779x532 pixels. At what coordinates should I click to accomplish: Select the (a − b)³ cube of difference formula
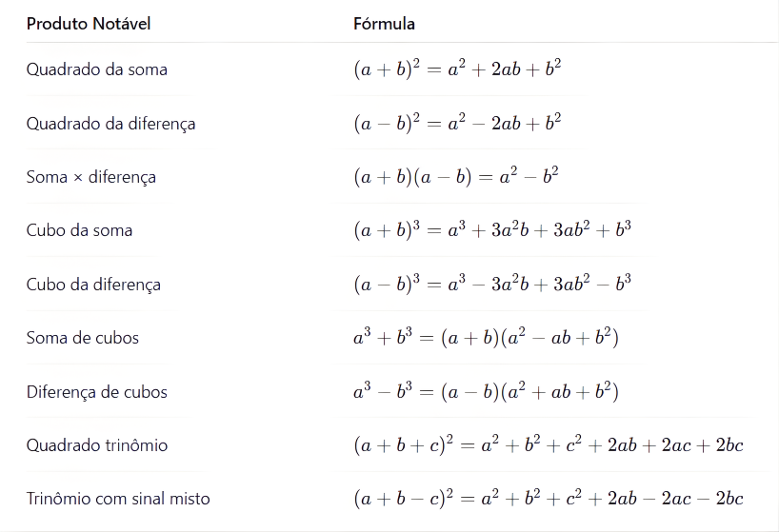pos(492,285)
